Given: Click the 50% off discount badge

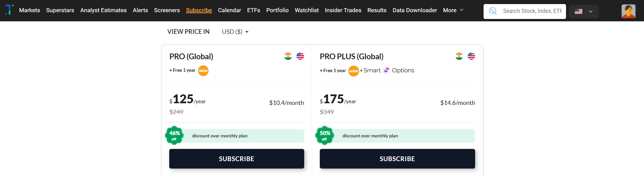Looking at the screenshot, I should 325,135.
